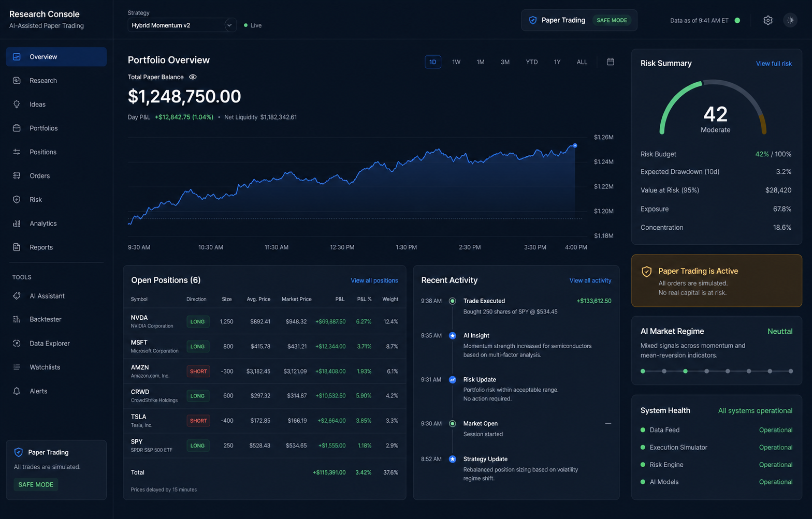Viewport: 812px width, 519px height.
Task: Expand strategy selector chevron arrow
Action: 229,25
